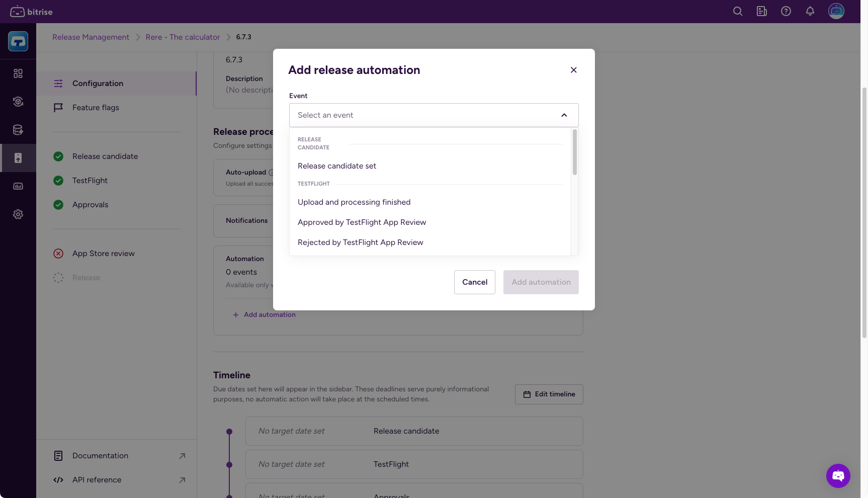Image resolution: width=868 pixels, height=498 pixels.
Task: Click the Edit timeline button
Action: click(x=549, y=394)
